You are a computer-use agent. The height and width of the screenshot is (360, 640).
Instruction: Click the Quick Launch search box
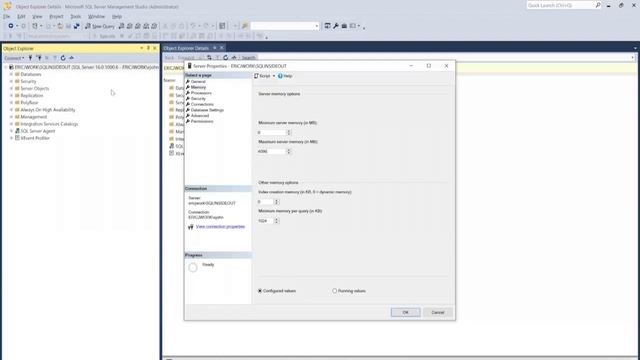(560, 5)
